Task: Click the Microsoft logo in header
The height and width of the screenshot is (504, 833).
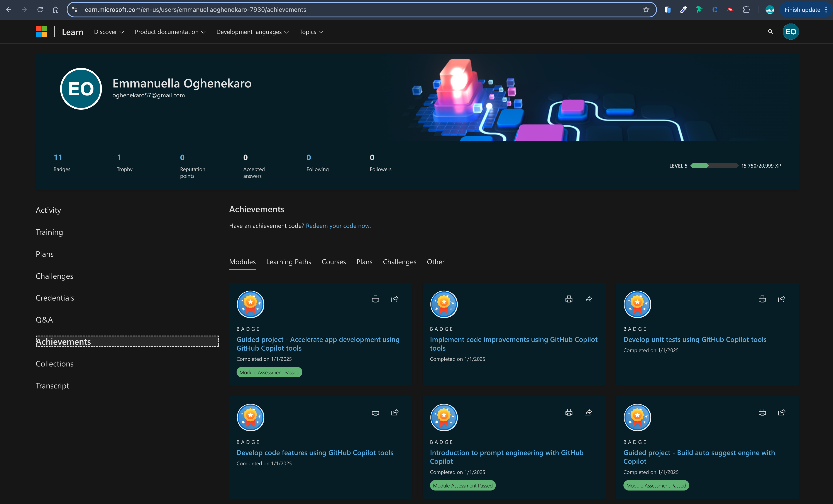Action: click(41, 32)
